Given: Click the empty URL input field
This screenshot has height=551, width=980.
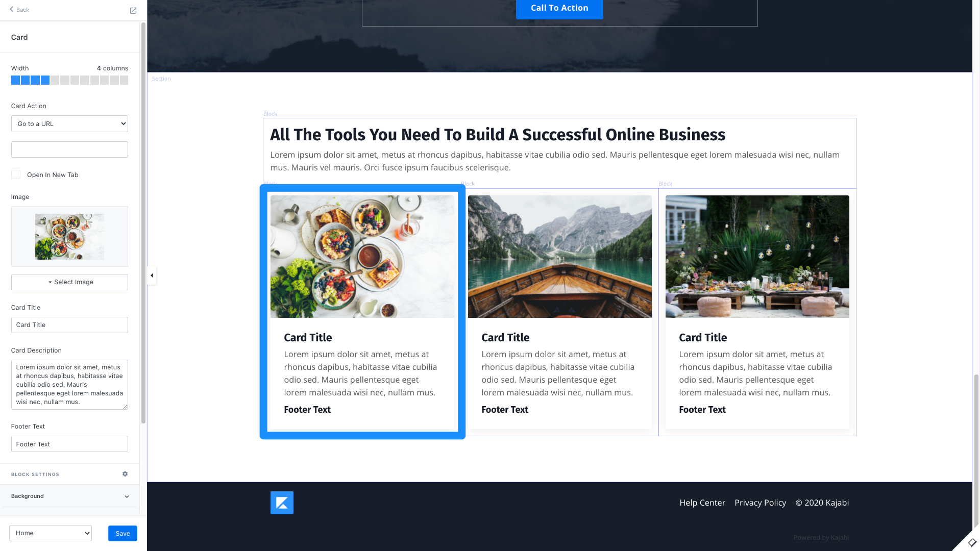Looking at the screenshot, I should tap(69, 149).
